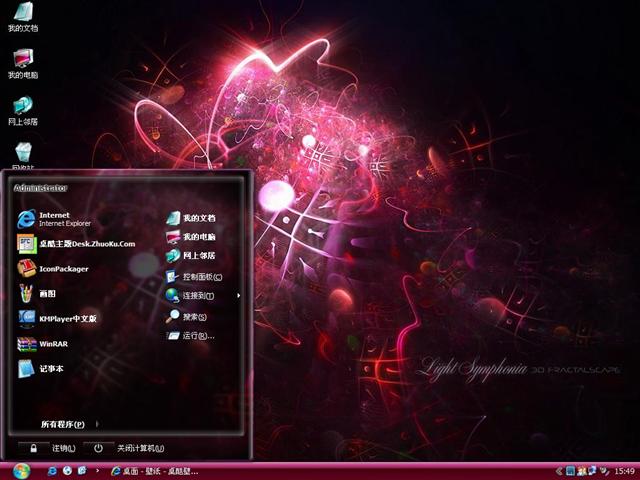640x480 pixels.
Task: Open 运行(R)... run dialog
Action: (190, 336)
